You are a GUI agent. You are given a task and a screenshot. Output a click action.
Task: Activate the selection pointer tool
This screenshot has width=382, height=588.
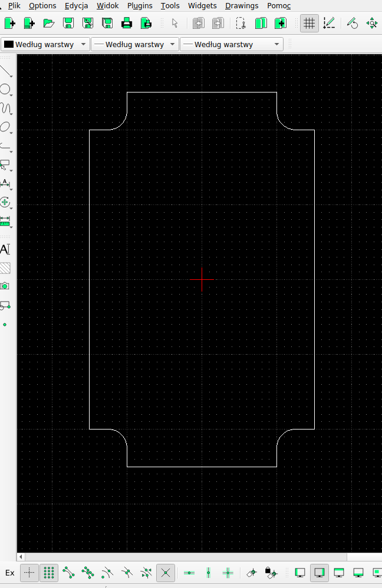(x=175, y=23)
